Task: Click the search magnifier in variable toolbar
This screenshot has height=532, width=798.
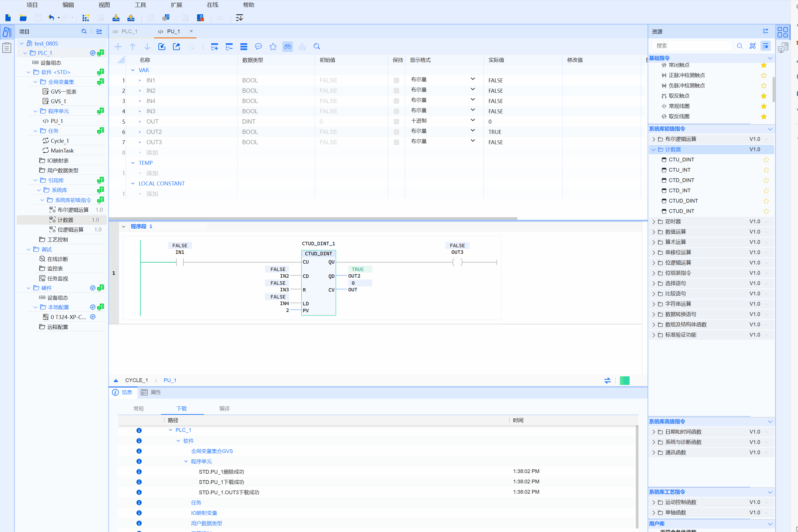Action: 317,46
